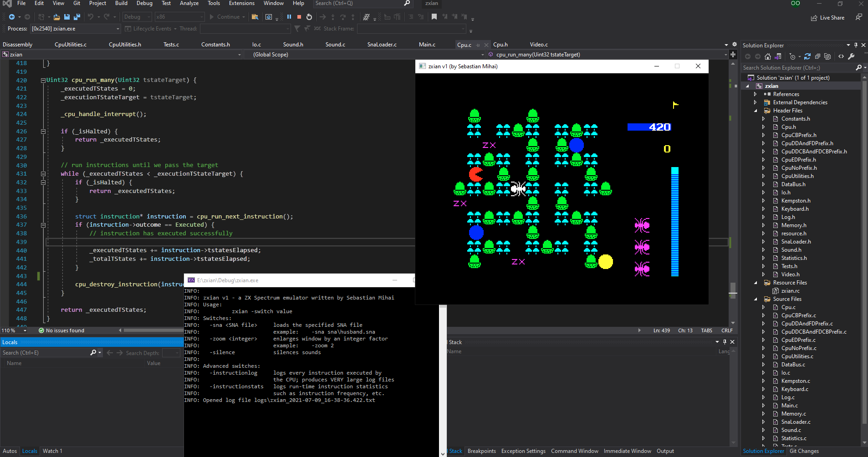Collapse the cpu_run_many function fold marker
Viewport: 868px width, 457px height.
point(43,80)
